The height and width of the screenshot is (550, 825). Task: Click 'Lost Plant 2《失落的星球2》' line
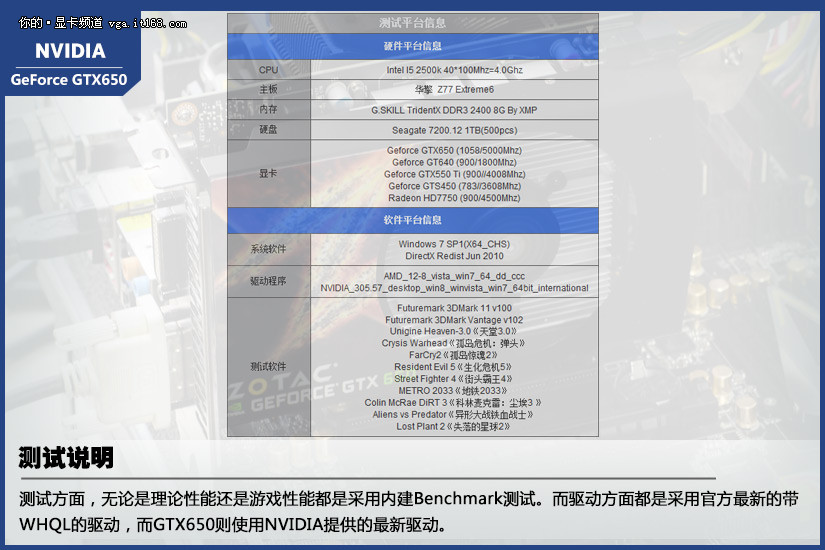pos(453,426)
